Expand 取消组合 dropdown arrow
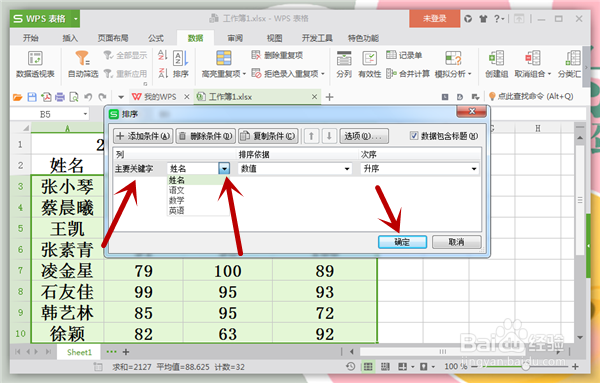The width and height of the screenshot is (600, 383). point(549,74)
